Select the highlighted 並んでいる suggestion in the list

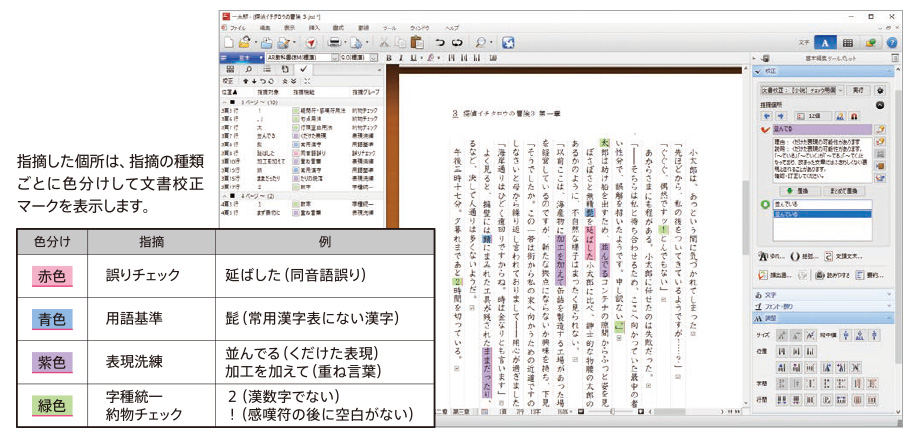821,214
